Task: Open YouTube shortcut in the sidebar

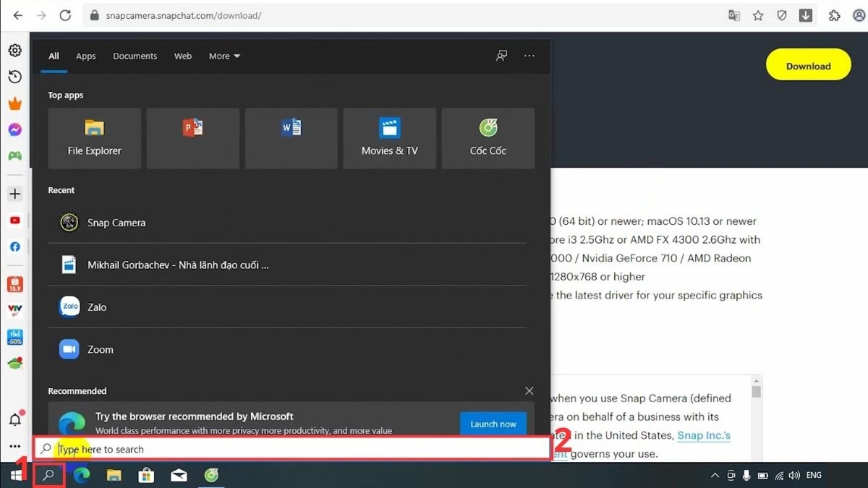Action: pos(14,221)
